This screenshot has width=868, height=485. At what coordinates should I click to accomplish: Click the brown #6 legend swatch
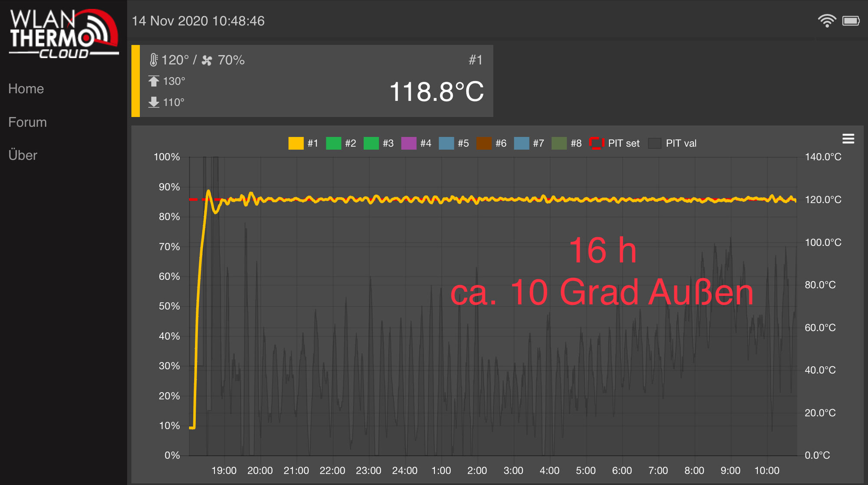pyautogui.click(x=484, y=143)
